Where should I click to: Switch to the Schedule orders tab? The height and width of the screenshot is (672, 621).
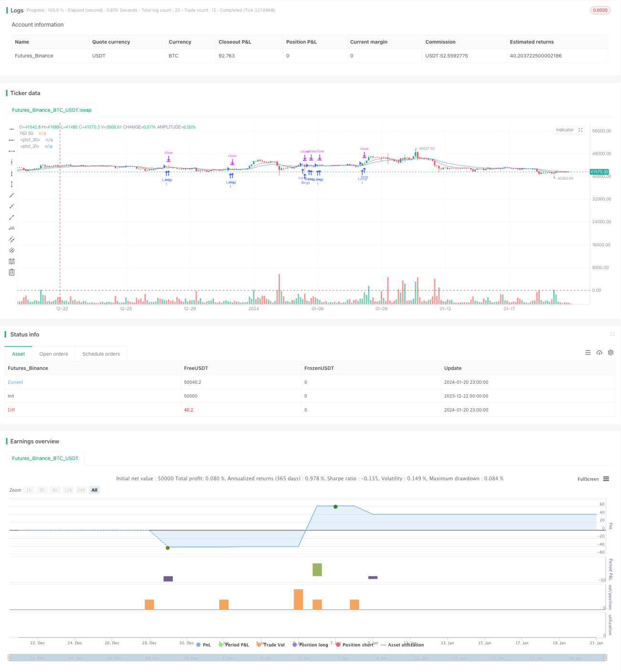tap(101, 354)
